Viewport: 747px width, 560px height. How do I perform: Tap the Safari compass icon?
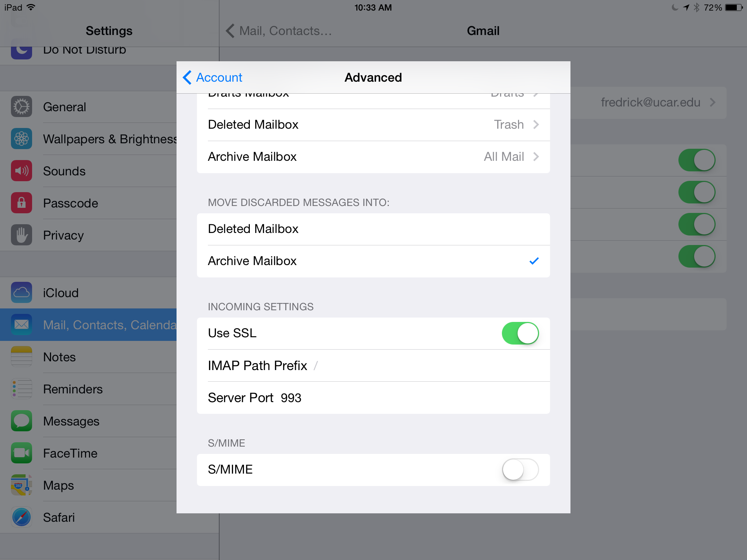(22, 517)
